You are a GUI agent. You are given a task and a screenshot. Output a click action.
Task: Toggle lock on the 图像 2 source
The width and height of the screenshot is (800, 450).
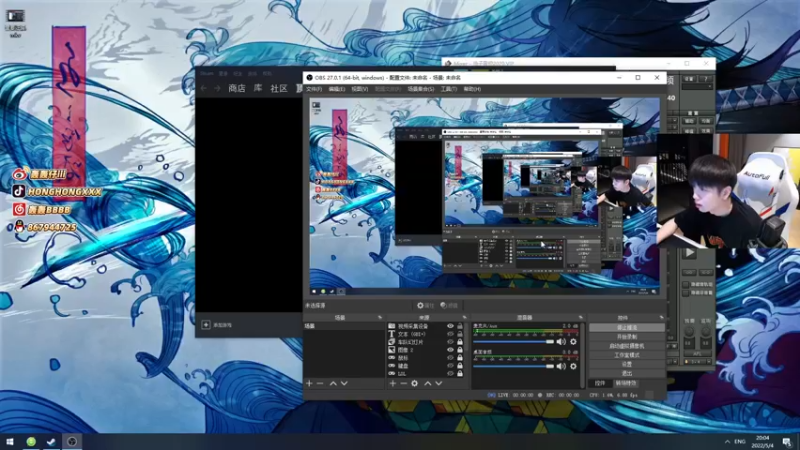[x=460, y=350]
